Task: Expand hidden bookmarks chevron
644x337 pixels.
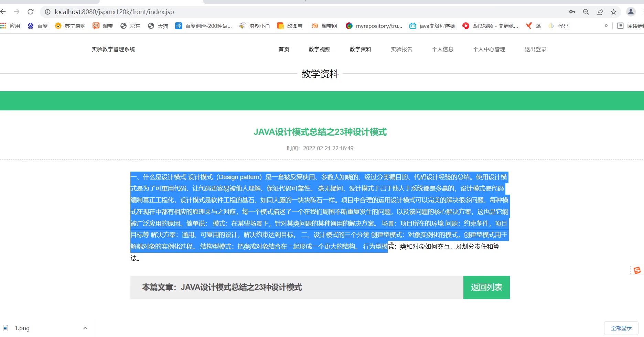Action: click(x=606, y=25)
